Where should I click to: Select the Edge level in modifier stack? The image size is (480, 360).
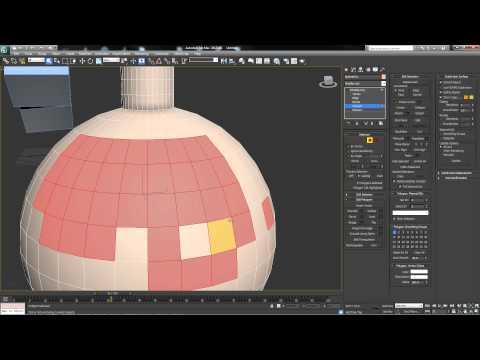pos(356,98)
